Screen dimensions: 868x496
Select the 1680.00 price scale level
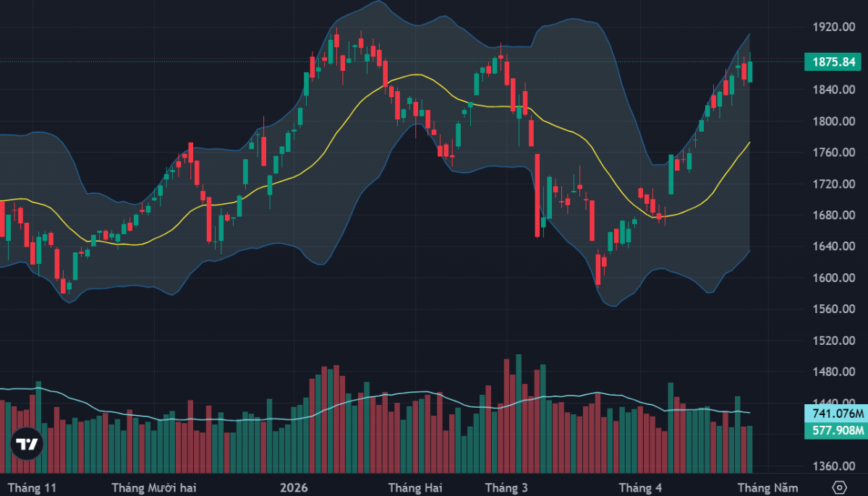pos(828,215)
